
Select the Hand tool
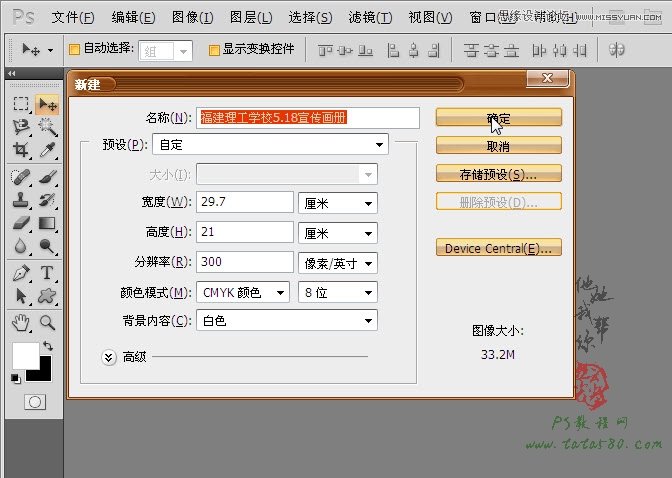(x=21, y=322)
